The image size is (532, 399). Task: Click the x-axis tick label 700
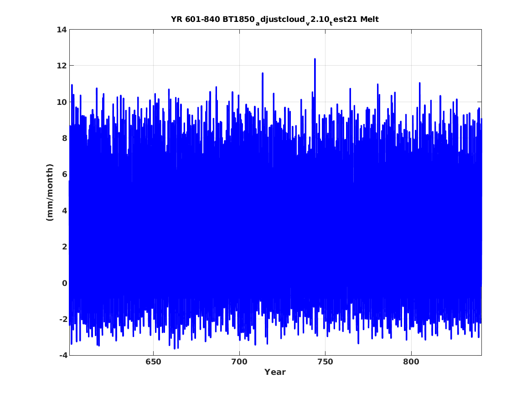coord(239,362)
